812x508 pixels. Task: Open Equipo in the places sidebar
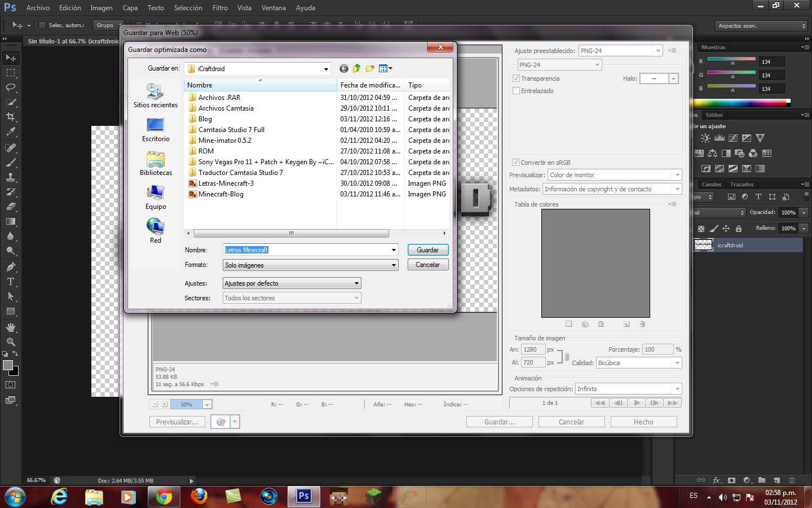coord(156,198)
